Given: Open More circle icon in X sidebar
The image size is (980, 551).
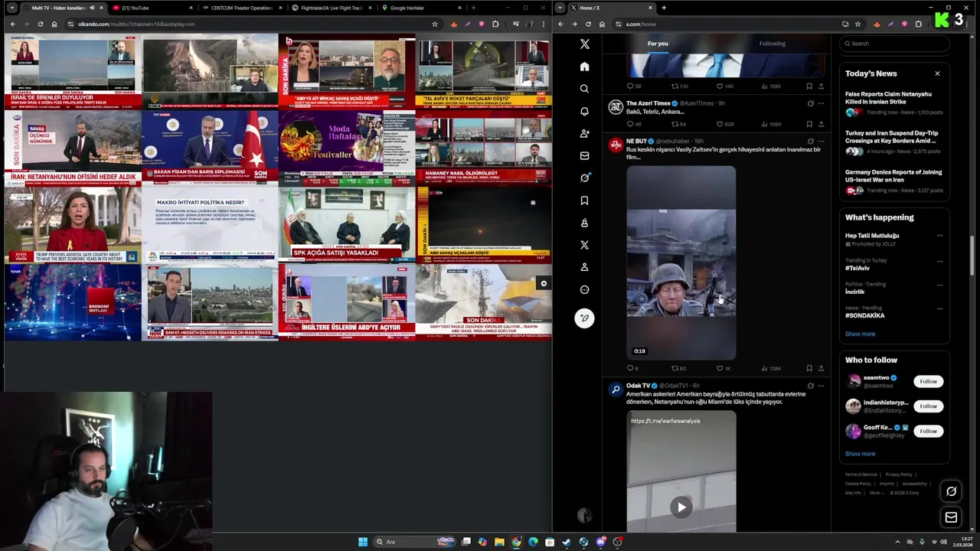Looking at the screenshot, I should (584, 289).
